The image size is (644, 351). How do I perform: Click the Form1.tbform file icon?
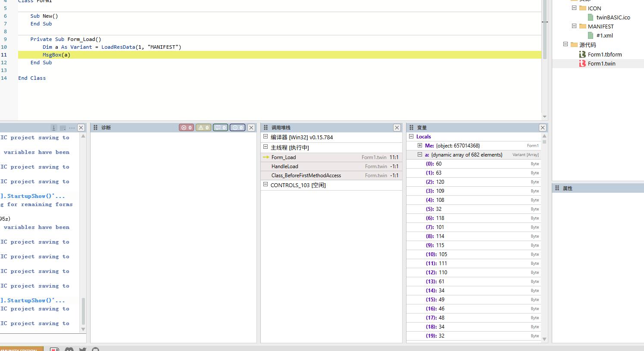click(x=582, y=54)
